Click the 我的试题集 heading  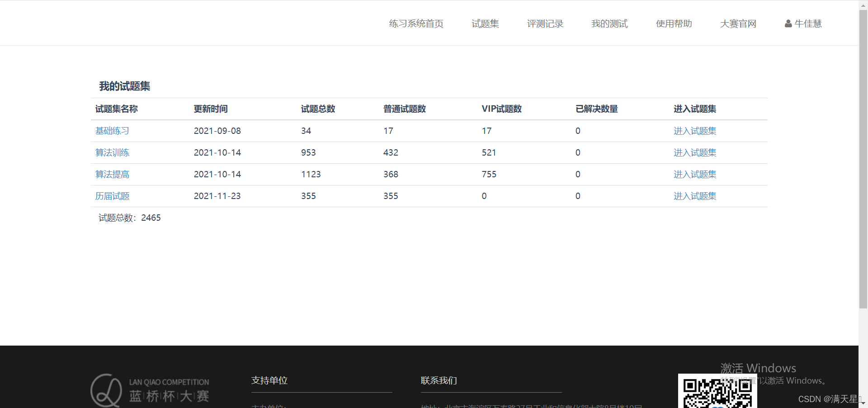(x=124, y=86)
